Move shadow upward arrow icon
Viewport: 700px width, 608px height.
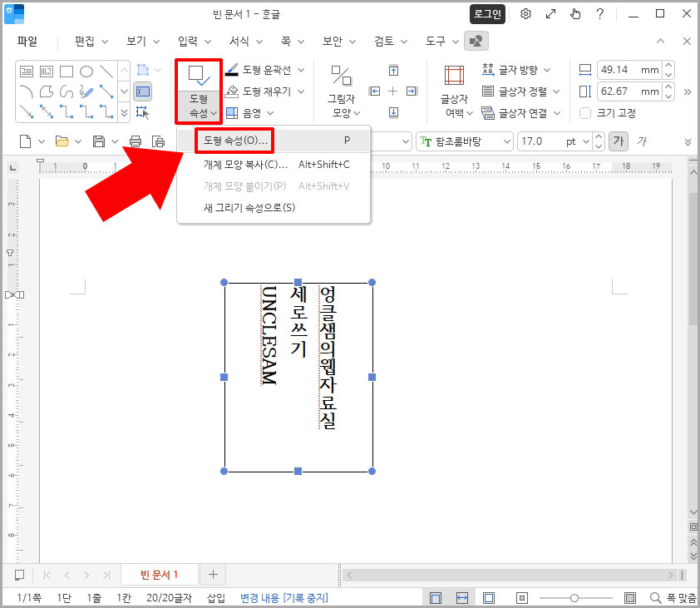pos(393,71)
